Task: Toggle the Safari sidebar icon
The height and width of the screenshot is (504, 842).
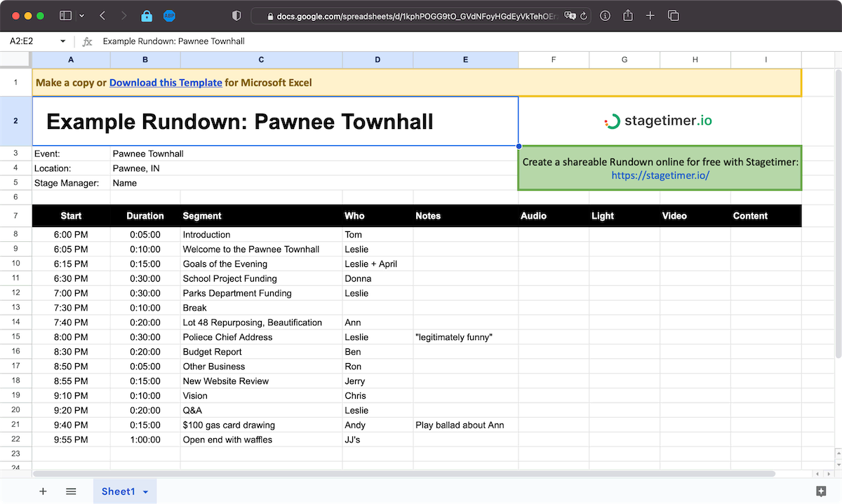Action: (65, 15)
